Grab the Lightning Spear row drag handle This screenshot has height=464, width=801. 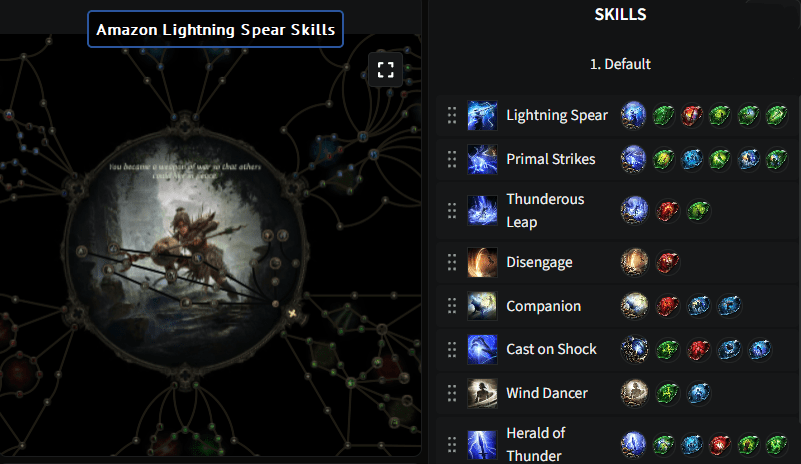click(452, 115)
